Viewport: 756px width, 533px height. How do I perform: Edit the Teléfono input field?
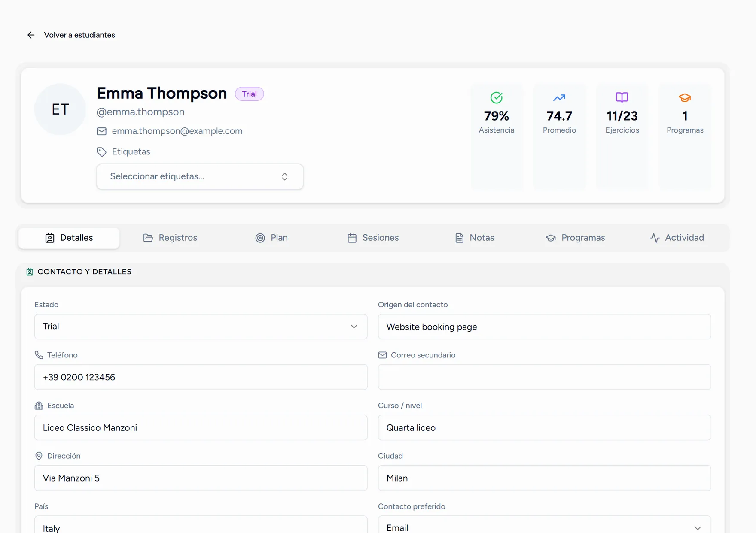coord(201,377)
